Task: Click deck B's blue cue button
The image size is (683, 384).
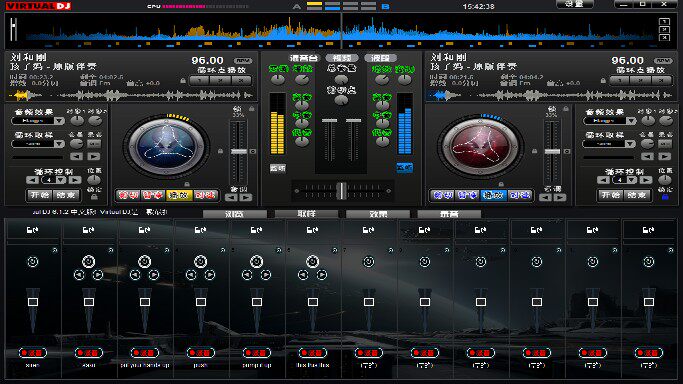Action: tap(443, 195)
